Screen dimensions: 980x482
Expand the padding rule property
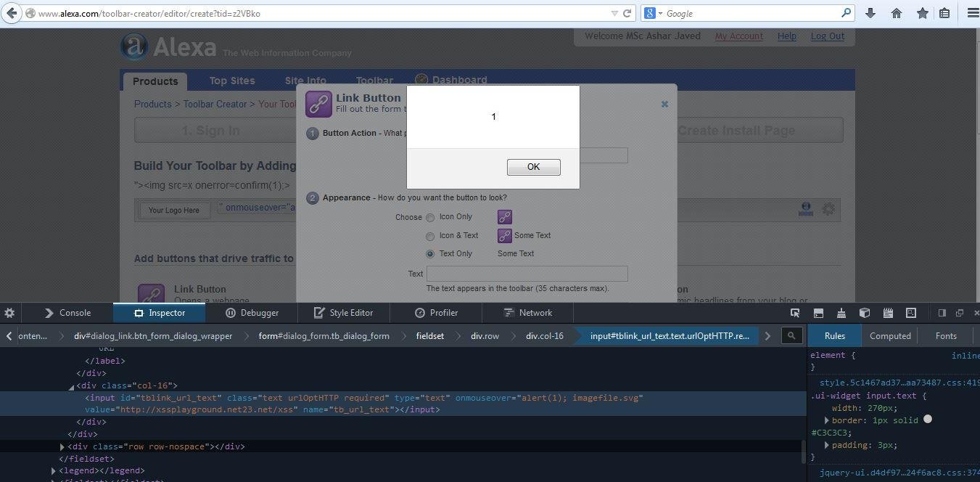[827, 445]
